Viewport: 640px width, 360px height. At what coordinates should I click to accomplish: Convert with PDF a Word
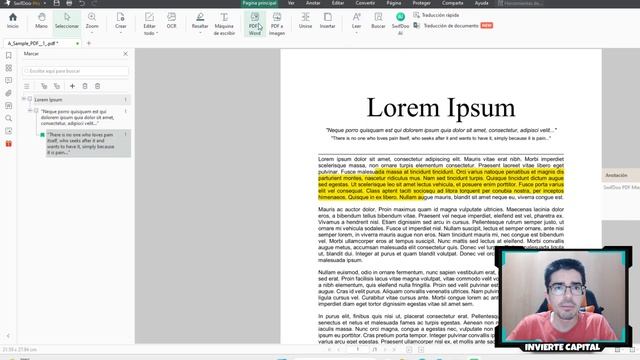point(255,24)
